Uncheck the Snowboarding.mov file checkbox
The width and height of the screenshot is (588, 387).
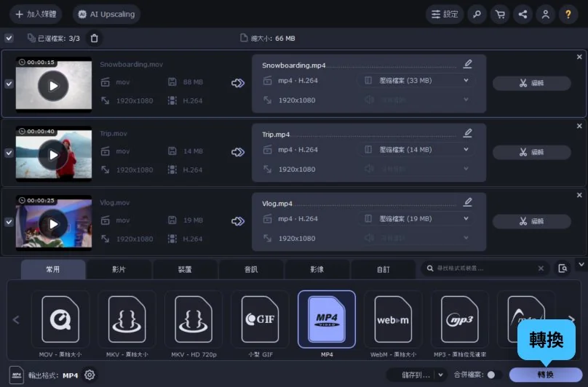tap(9, 84)
